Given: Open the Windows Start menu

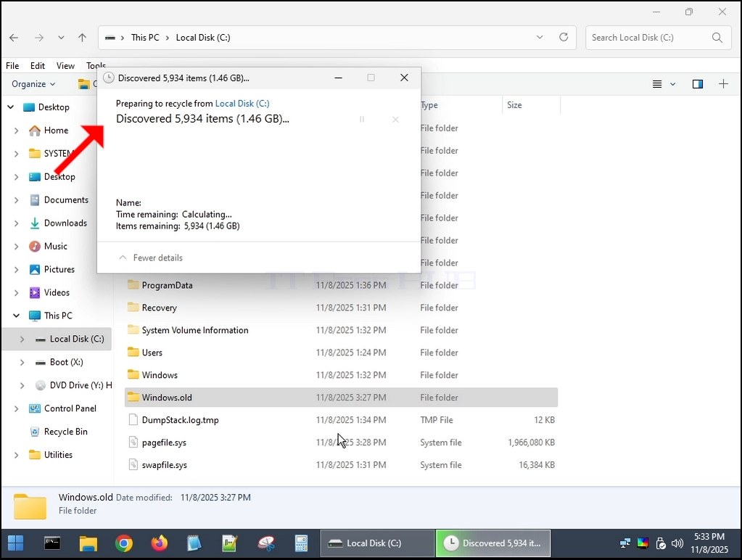Looking at the screenshot, I should [16, 543].
